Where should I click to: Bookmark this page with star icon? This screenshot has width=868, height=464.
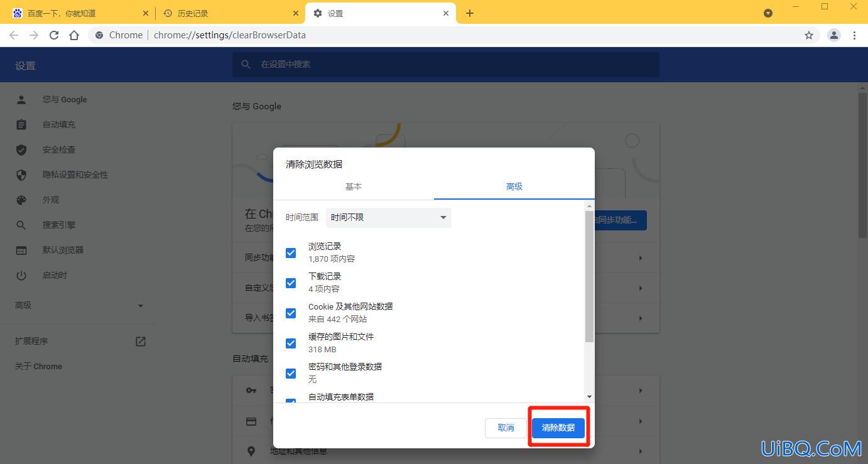[809, 35]
